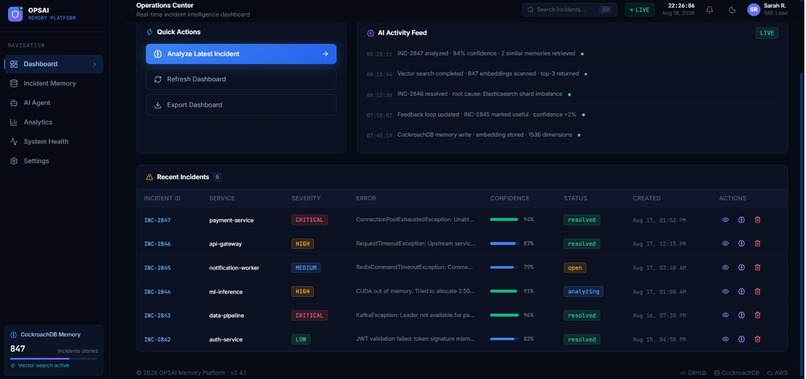Image resolution: width=806 pixels, height=379 pixels.
Task: Open Settings in sidebar
Action: tap(53, 161)
